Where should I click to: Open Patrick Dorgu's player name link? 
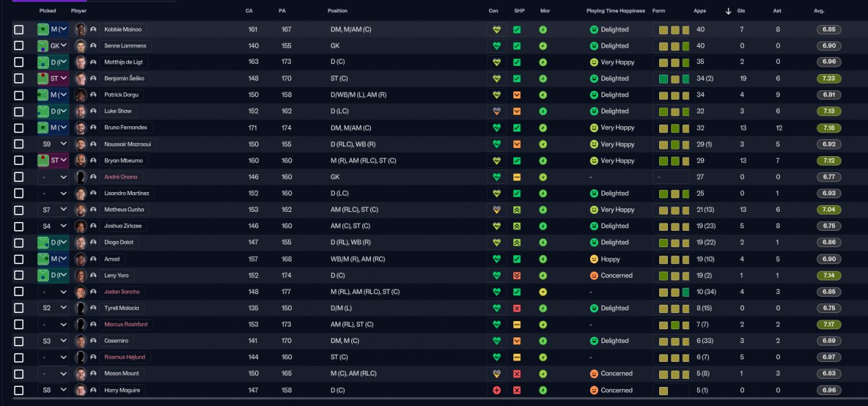coord(120,95)
